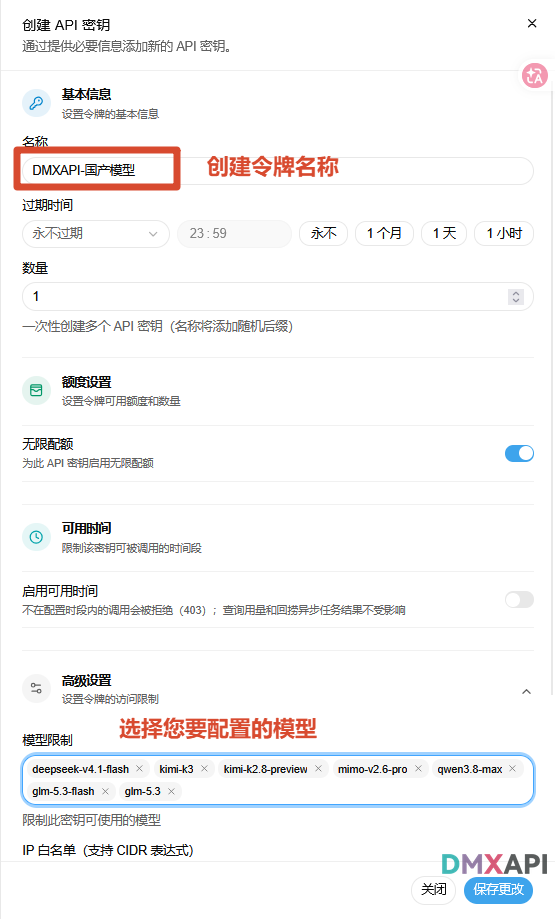Click the 额度设置 wallet icon

click(x=36, y=390)
